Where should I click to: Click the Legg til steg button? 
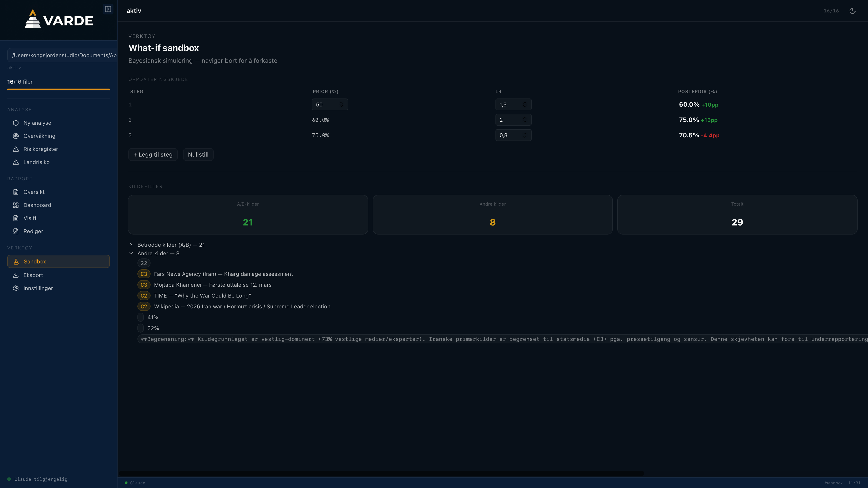click(153, 155)
